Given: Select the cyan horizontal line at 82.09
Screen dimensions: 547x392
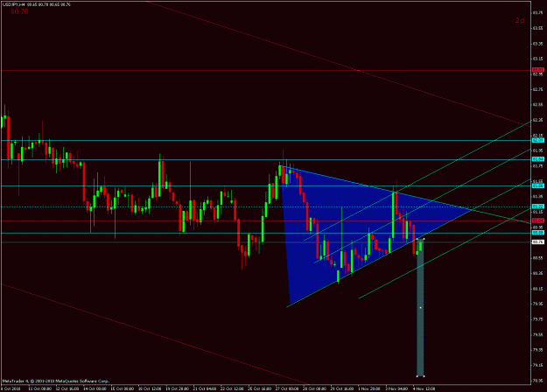Looking at the screenshot, I should [265, 141].
